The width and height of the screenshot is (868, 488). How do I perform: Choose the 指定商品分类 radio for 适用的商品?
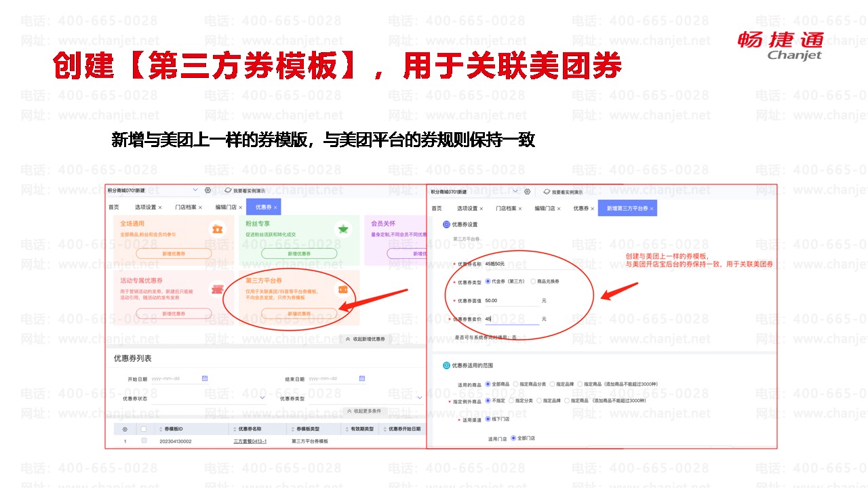coord(516,384)
